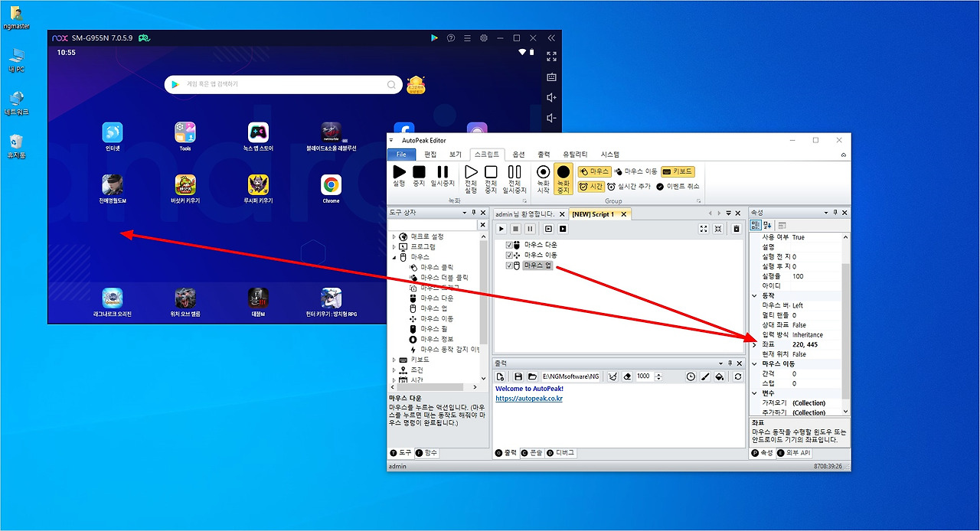
Task: Uncheck the 마우스 업 script step
Action: point(509,265)
